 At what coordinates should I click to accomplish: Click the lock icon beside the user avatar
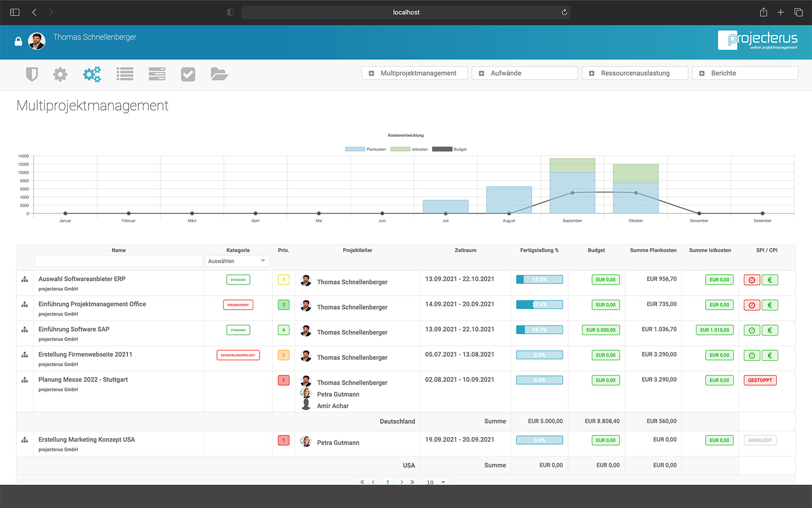click(x=18, y=42)
